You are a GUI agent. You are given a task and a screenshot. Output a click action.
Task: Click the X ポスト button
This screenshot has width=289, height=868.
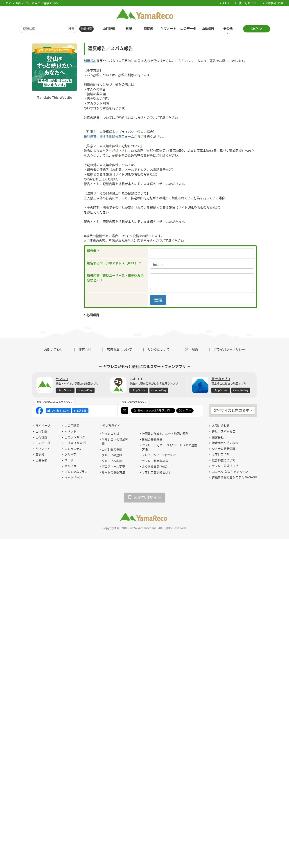[x=185, y=410]
